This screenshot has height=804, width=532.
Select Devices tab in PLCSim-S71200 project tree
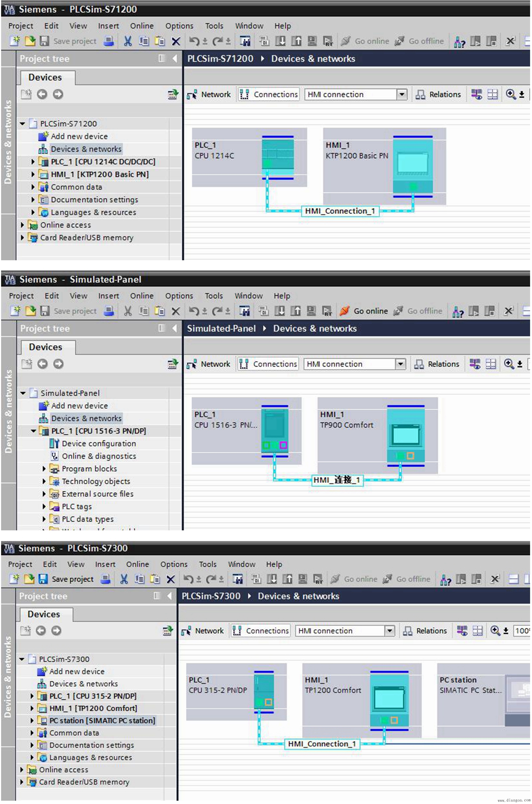coord(45,77)
